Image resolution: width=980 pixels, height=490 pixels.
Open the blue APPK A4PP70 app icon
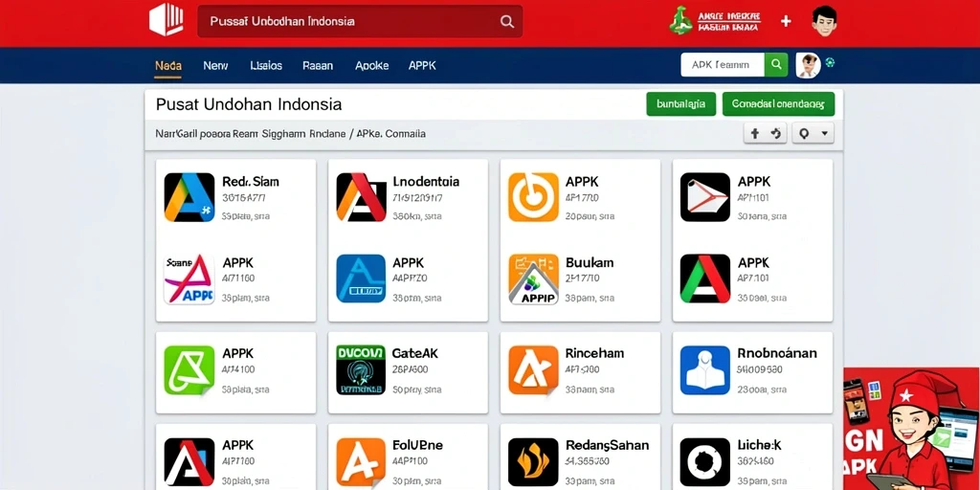tap(361, 278)
